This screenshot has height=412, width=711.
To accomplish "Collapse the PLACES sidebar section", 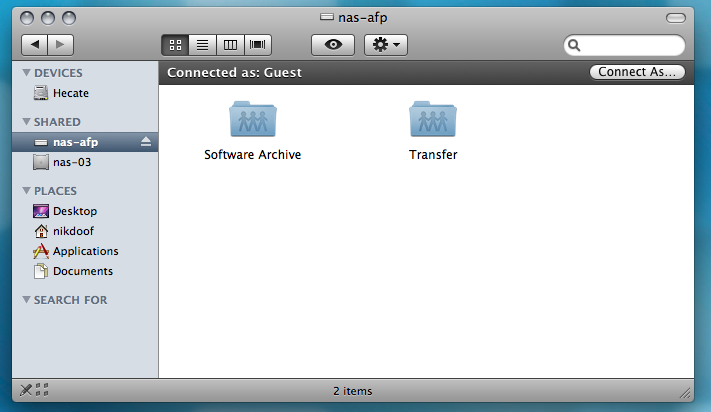I will [26, 190].
